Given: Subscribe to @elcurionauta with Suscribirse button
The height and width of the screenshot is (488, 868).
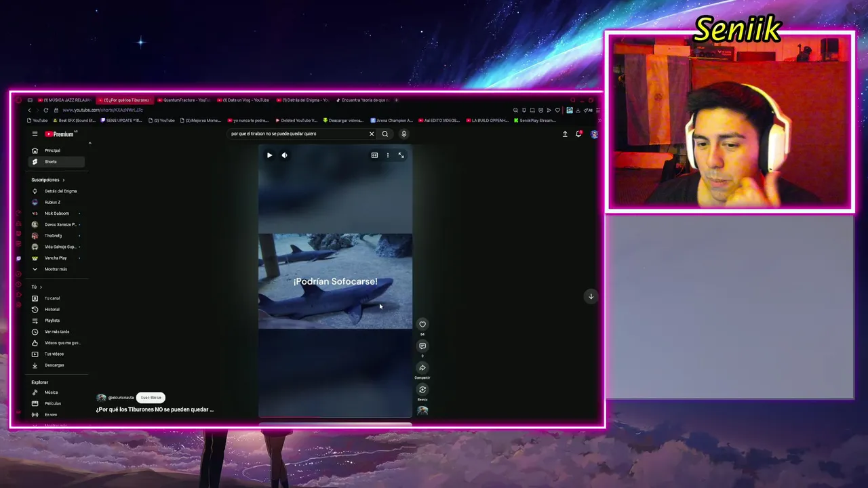Looking at the screenshot, I should 151,398.
